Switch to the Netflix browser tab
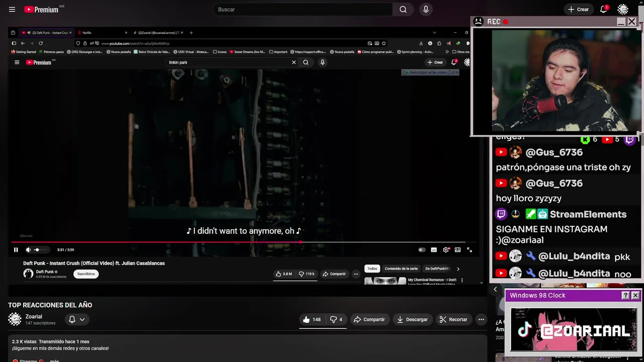Screen dimensions: 644x362 [x=103, y=33]
